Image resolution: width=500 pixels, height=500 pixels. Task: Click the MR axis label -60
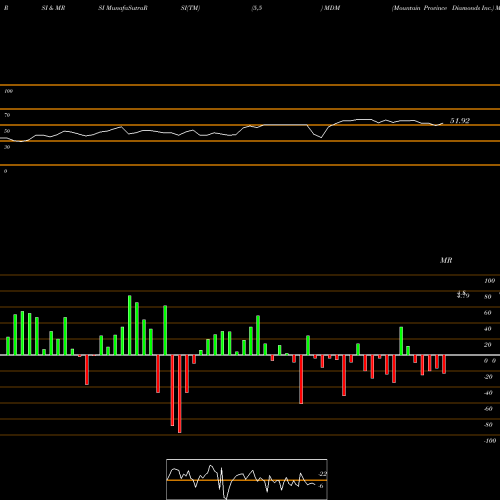pyautogui.click(x=488, y=409)
